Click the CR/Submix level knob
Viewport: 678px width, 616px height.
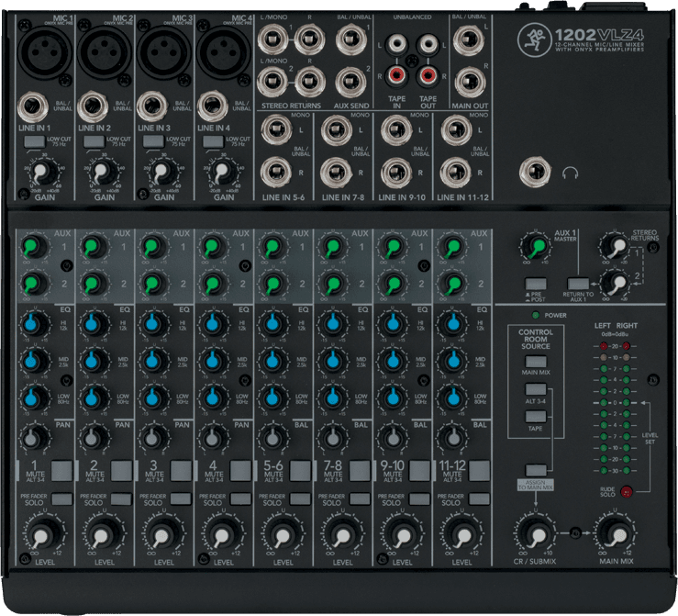point(536,533)
